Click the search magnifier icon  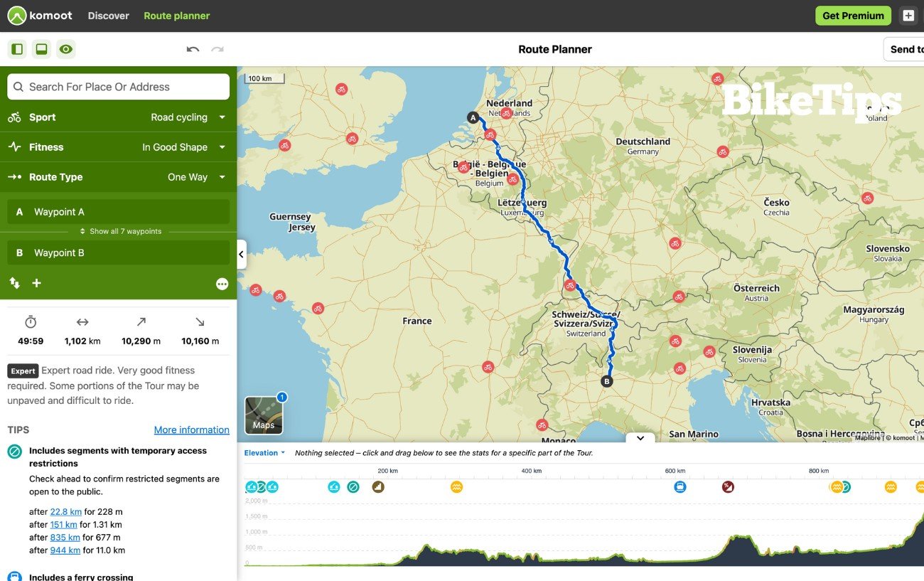pos(18,87)
